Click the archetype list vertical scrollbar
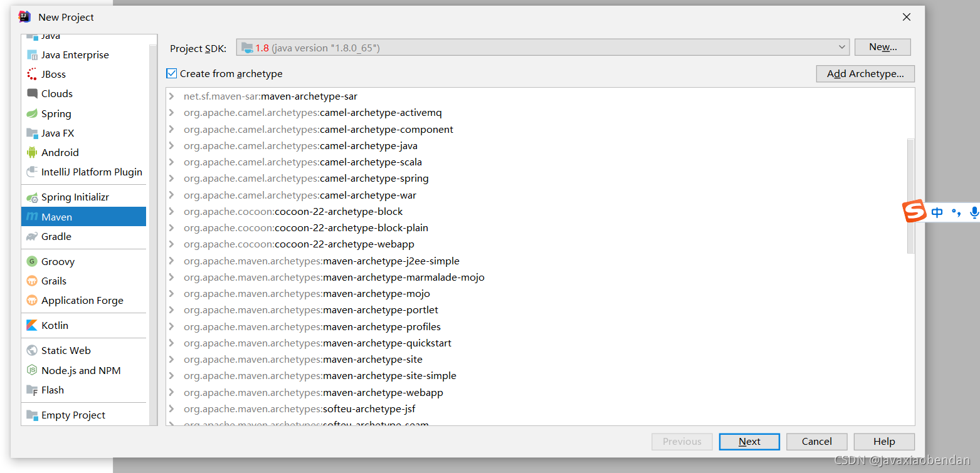The width and height of the screenshot is (980, 473). pos(911,196)
